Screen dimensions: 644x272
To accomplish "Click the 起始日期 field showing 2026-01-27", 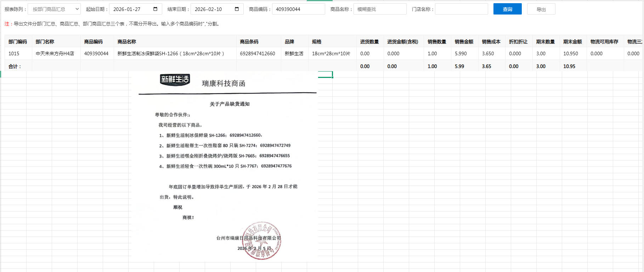I will pyautogui.click(x=131, y=9).
